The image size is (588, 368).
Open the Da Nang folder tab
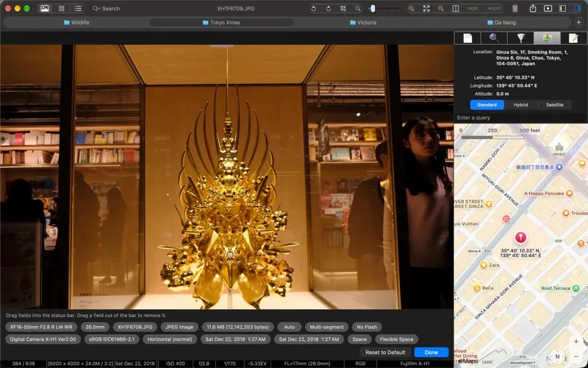[x=502, y=23]
